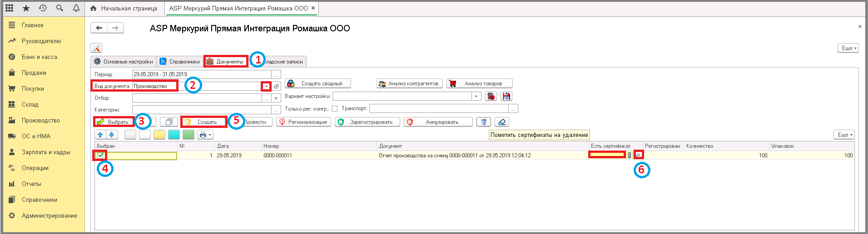Viewport: 868px width, 234px height.
Task: Click the move row up arrow
Action: point(100,135)
